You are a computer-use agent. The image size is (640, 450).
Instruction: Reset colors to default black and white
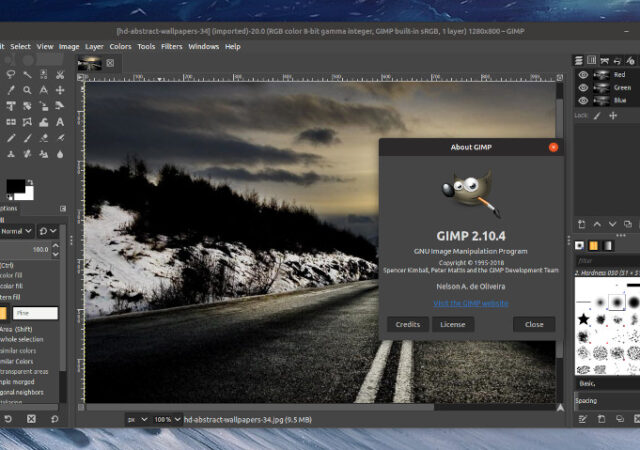pos(9,197)
